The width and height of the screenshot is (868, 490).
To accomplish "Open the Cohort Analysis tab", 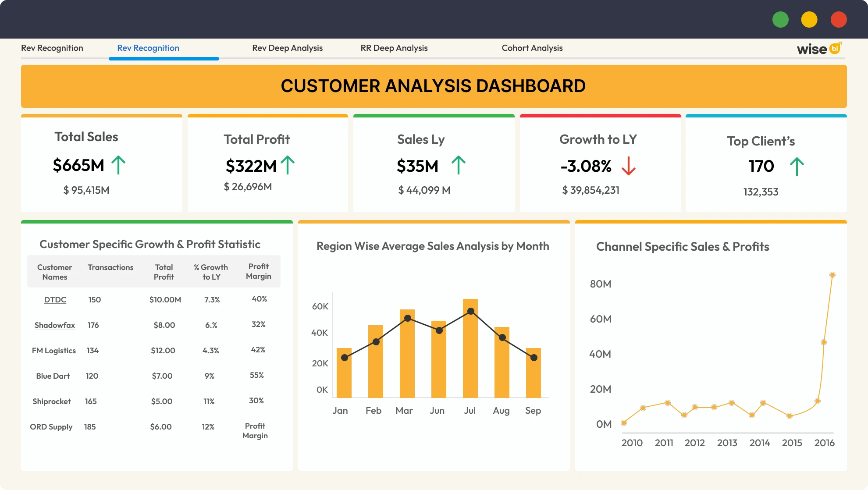I will tap(532, 48).
